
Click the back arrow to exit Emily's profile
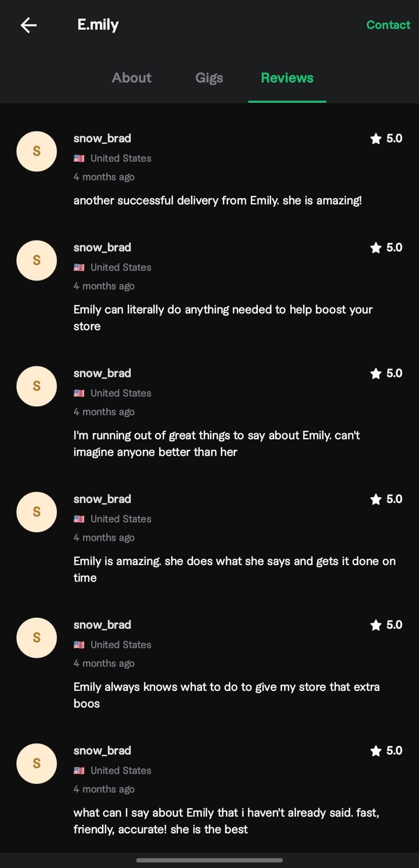(x=28, y=25)
